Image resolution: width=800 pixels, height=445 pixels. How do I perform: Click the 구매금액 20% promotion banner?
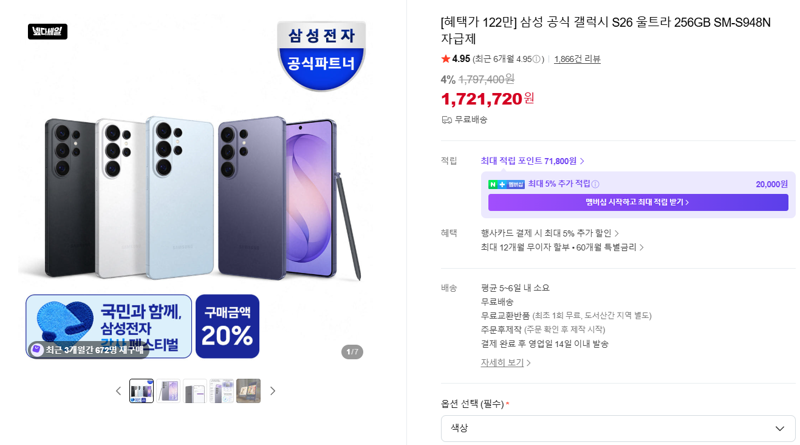point(228,326)
